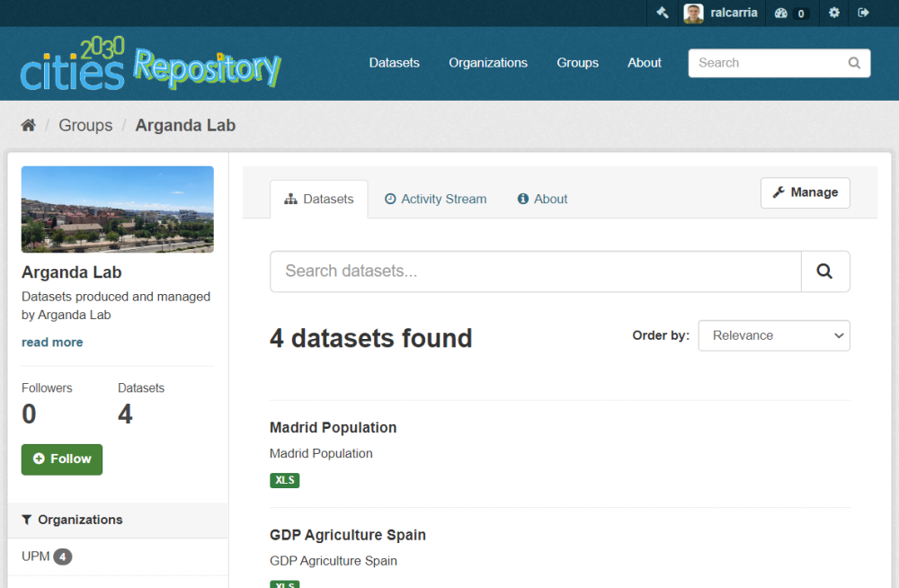Open the GDP Agriculture Spain dataset
This screenshot has width=899, height=588.
pos(347,535)
